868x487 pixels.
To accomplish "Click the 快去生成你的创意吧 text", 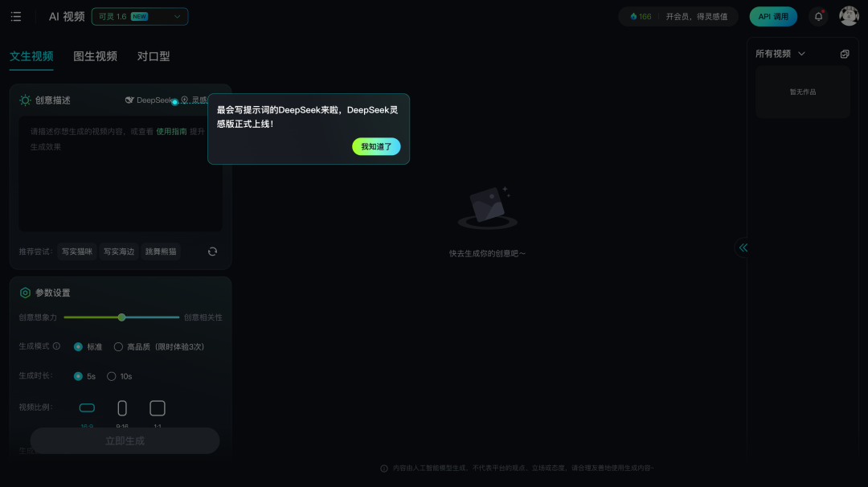I will point(488,253).
